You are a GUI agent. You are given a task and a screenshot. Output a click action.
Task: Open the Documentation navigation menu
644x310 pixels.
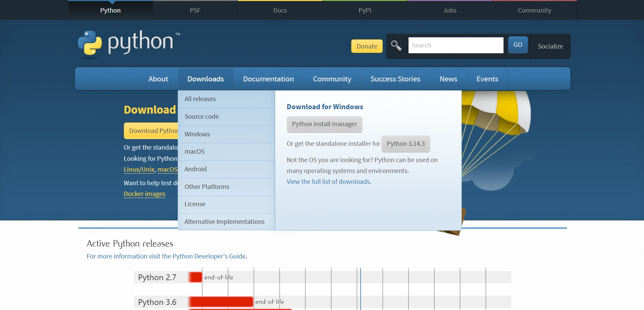click(268, 79)
